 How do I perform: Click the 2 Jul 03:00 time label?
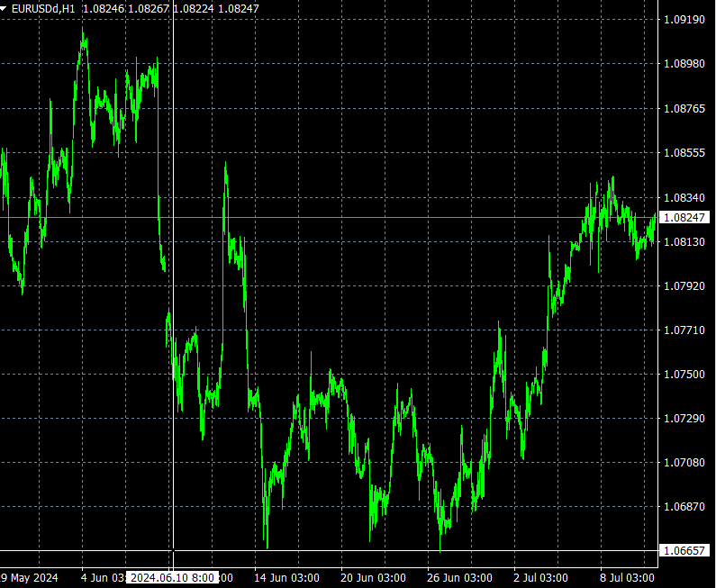(540, 577)
